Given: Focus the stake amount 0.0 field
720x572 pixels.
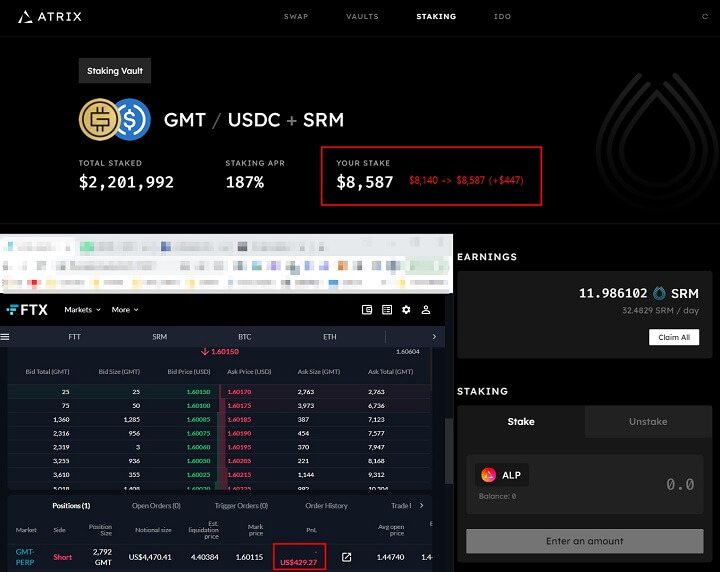Looking at the screenshot, I should pos(680,484).
